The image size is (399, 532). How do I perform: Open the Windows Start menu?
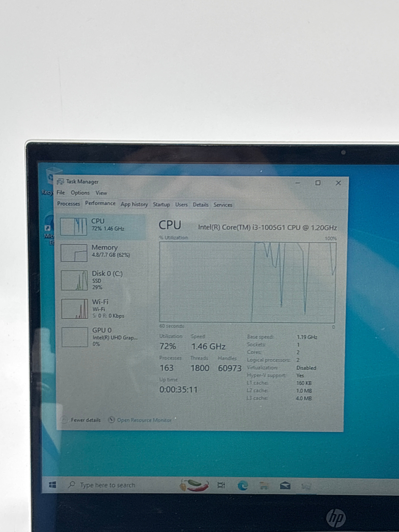[52, 485]
